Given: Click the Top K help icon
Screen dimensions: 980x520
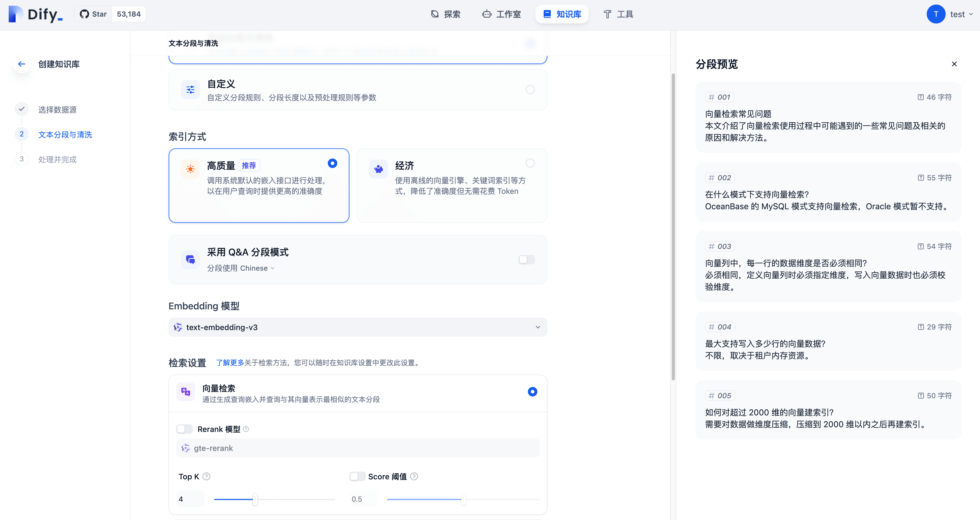Looking at the screenshot, I should tap(206, 477).
